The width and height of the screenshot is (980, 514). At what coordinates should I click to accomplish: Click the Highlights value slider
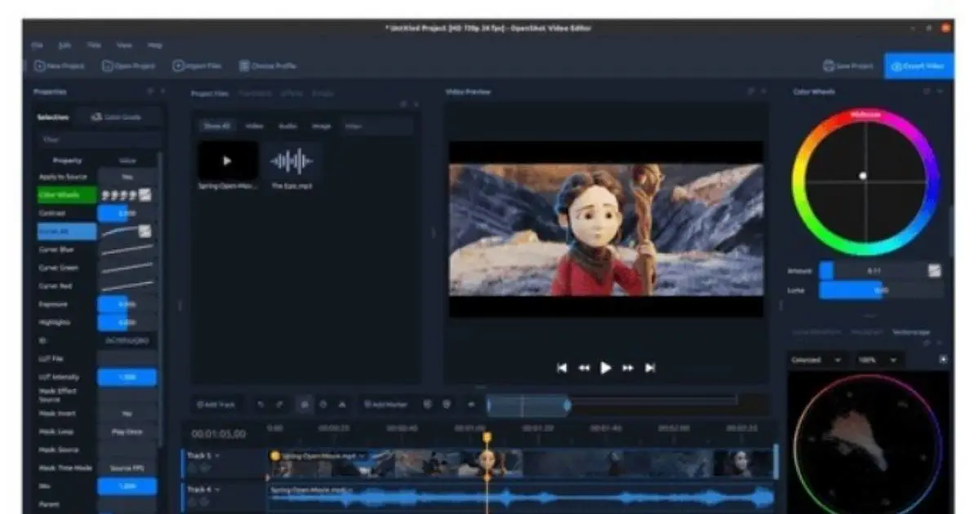[x=127, y=322]
